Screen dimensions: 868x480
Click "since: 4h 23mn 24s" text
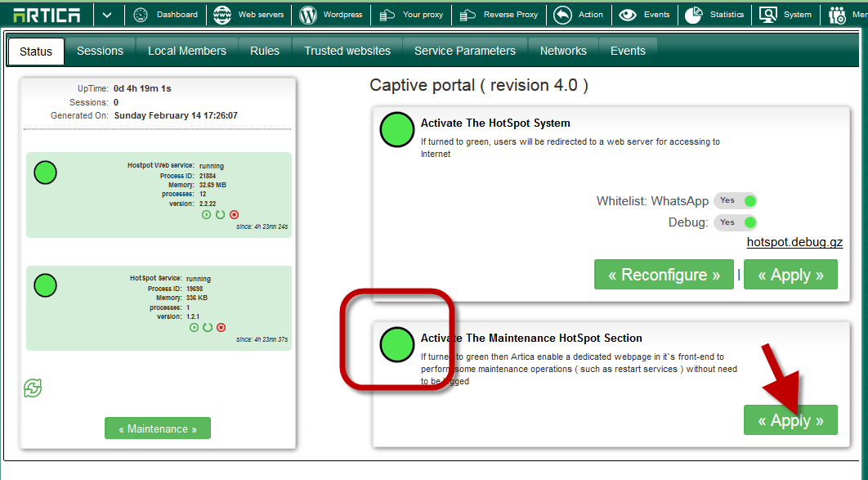coord(262,227)
